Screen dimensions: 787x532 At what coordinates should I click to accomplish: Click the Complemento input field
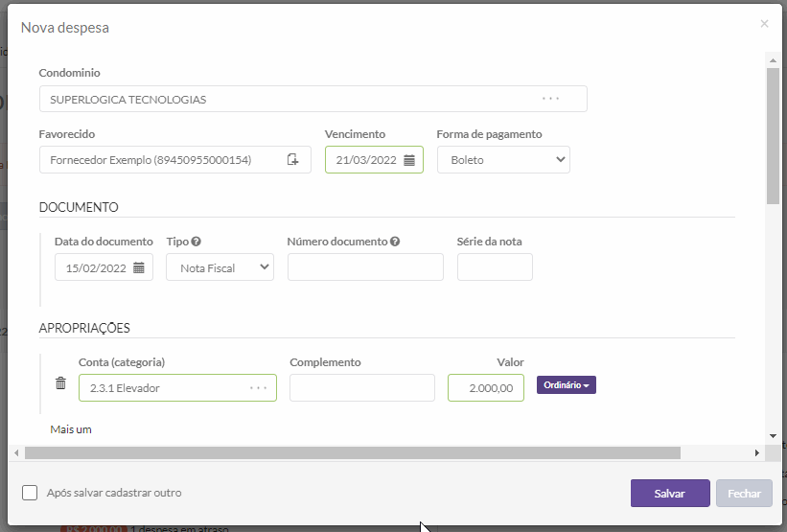(x=362, y=387)
